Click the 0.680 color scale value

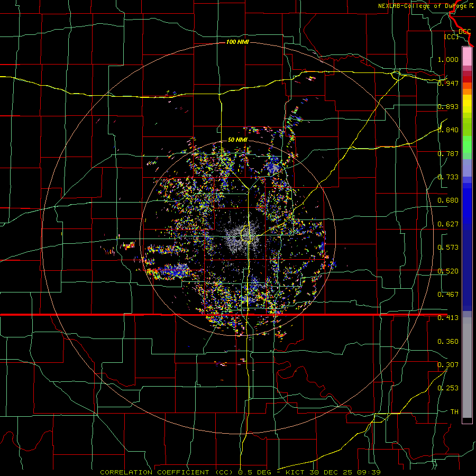click(x=448, y=200)
